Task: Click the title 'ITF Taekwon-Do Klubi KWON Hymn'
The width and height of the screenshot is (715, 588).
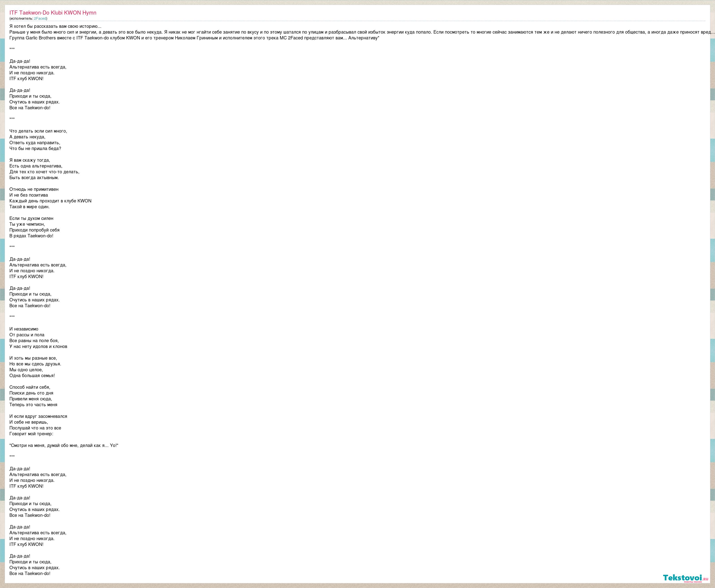Action: [x=53, y=13]
